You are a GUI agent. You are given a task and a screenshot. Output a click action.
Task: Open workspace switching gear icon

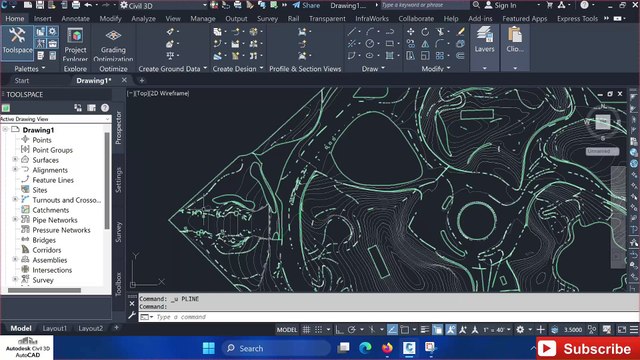coord(520,329)
